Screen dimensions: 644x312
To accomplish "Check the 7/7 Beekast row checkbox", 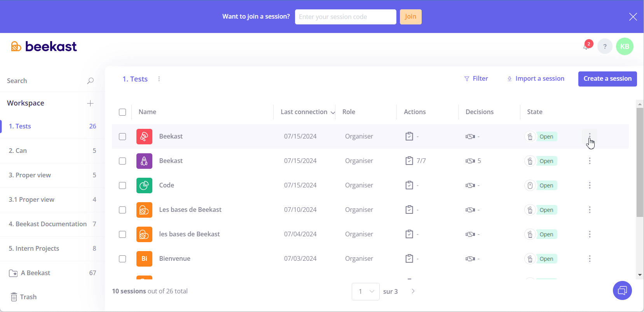I will pyautogui.click(x=122, y=161).
